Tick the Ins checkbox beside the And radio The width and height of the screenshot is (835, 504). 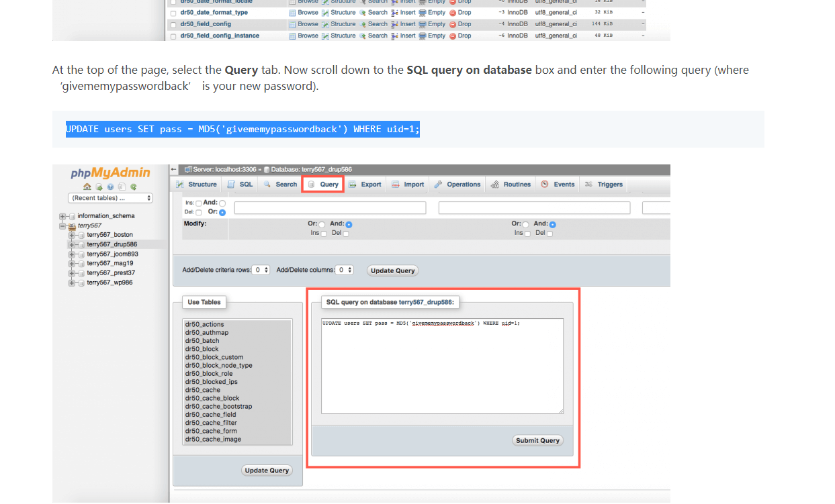click(x=198, y=203)
